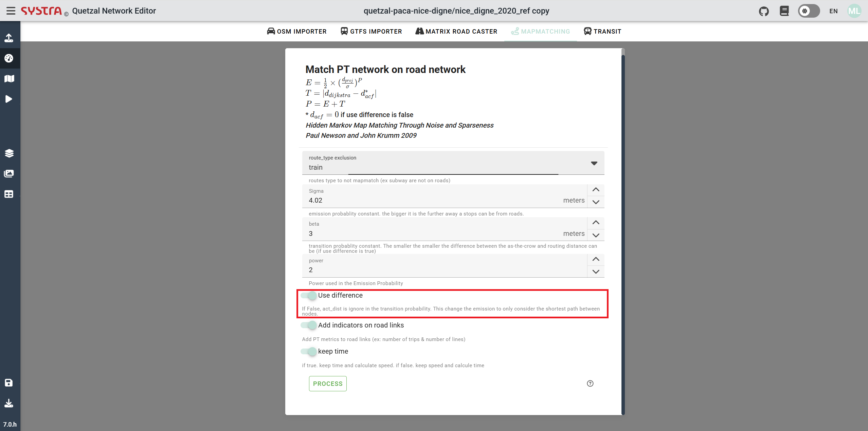Open the GitHub repository icon
Image resolution: width=868 pixels, height=431 pixels.
[764, 11]
